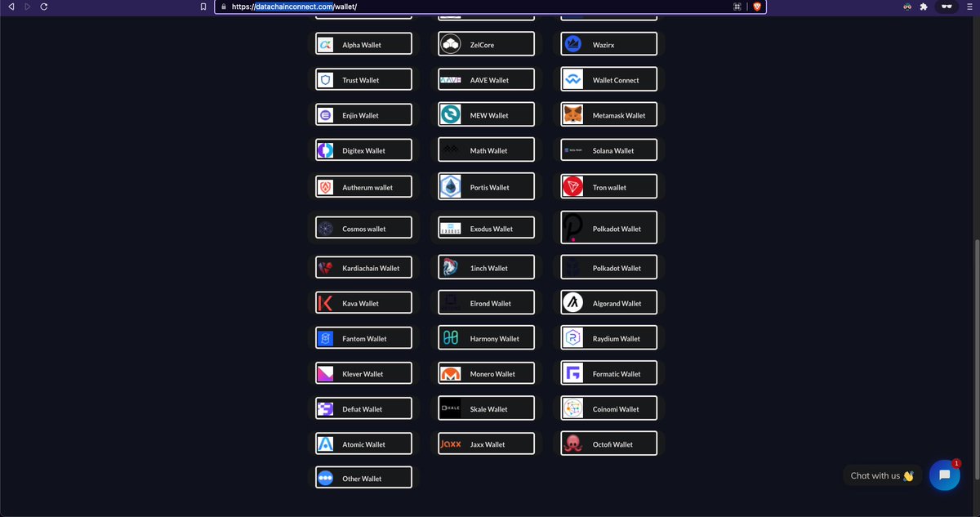Image resolution: width=980 pixels, height=517 pixels.
Task: Choose the Polkadot Wallet with large P logo
Action: coord(608,228)
